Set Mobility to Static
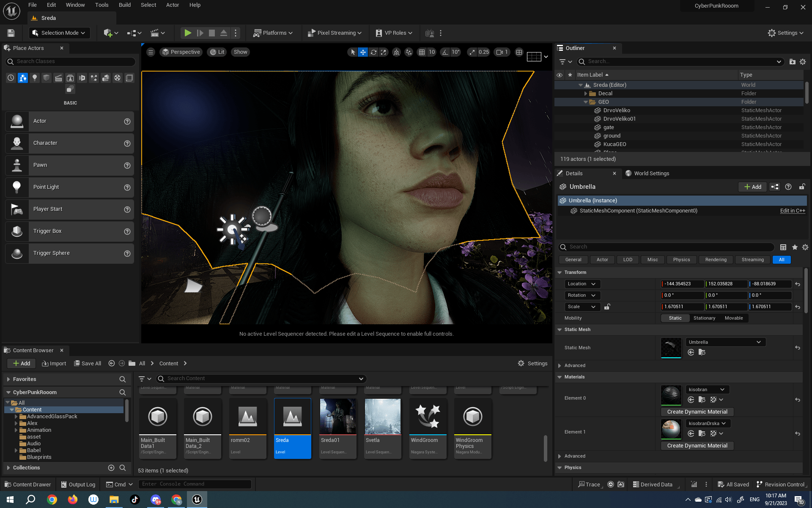 coord(675,318)
